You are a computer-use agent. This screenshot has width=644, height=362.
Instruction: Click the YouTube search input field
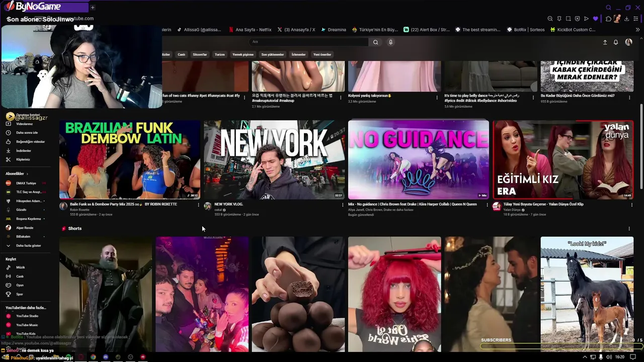pyautogui.click(x=309, y=42)
